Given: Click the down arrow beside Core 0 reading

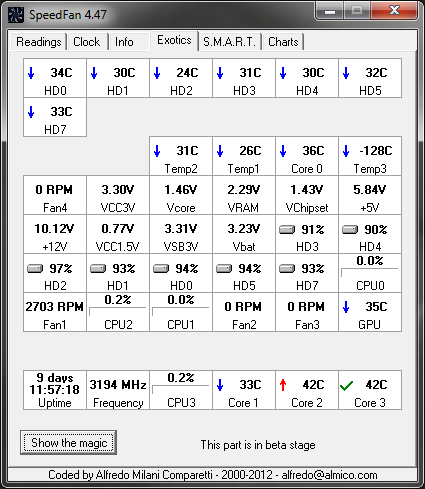Looking at the screenshot, I should [283, 151].
